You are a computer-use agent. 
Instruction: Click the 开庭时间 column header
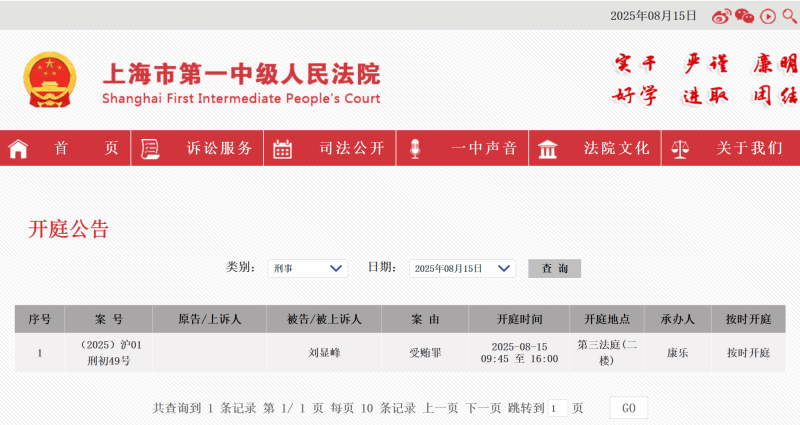[519, 319]
